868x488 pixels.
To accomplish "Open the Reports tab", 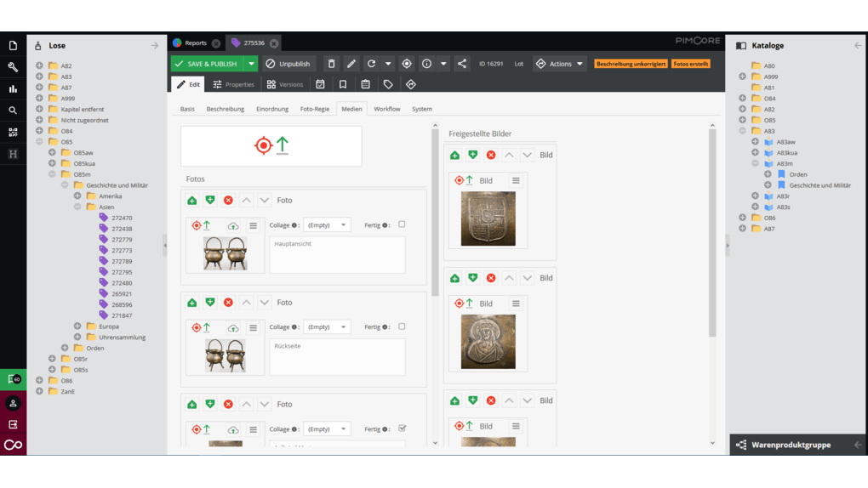I will pos(196,43).
